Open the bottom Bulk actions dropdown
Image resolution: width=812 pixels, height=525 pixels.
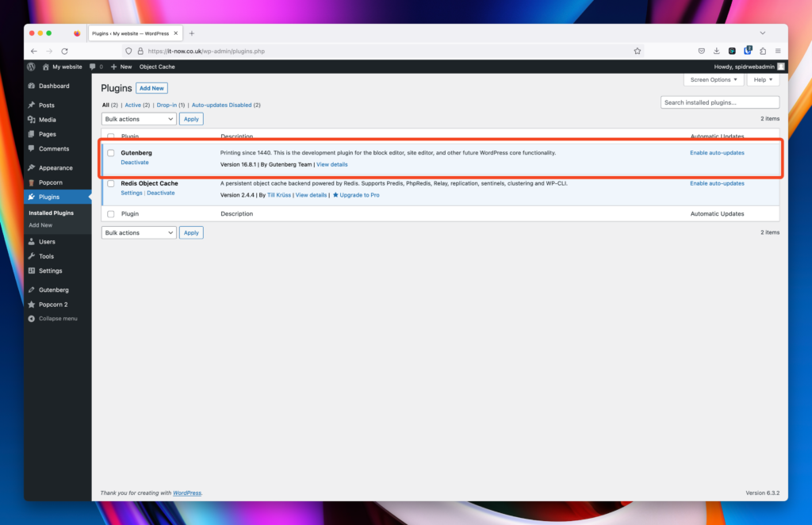point(139,233)
